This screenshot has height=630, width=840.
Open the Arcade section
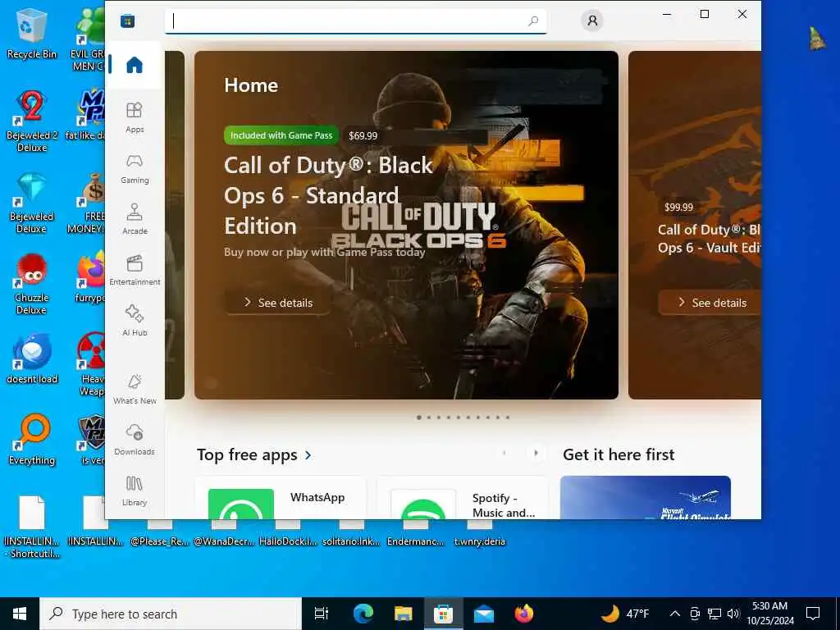[135, 219]
